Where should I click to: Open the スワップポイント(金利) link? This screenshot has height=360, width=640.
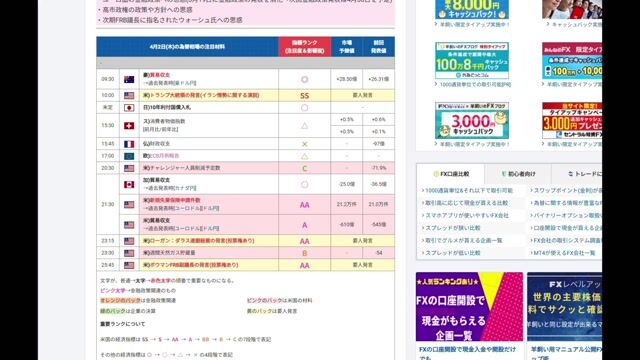coord(567,191)
